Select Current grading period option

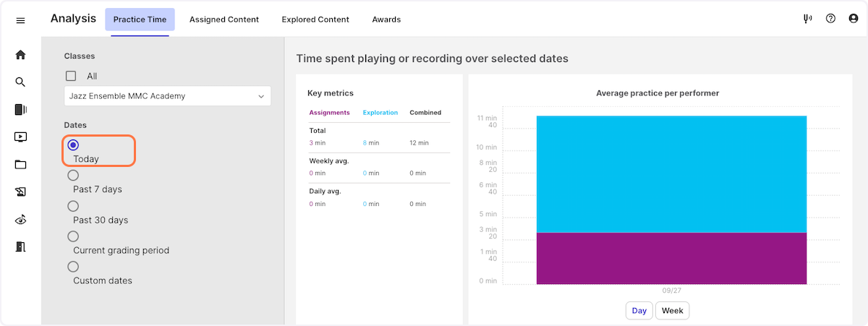73,236
